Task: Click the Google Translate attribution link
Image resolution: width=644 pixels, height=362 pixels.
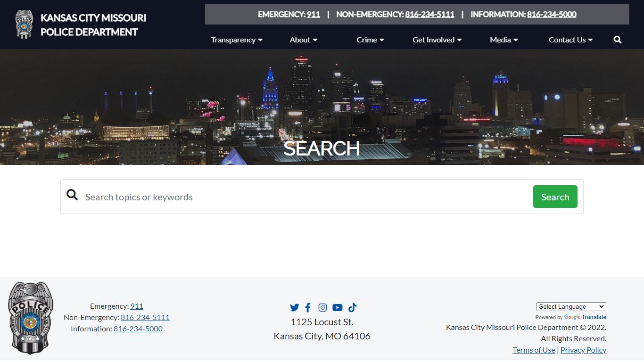Action: point(585,317)
